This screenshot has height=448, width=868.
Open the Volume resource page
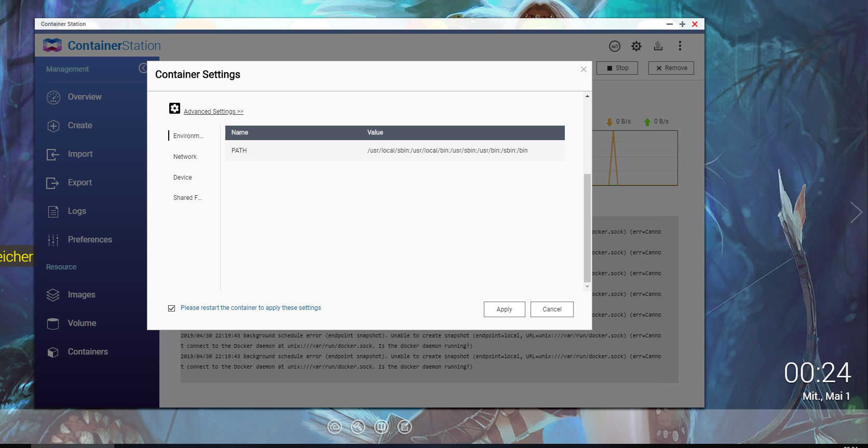(82, 323)
